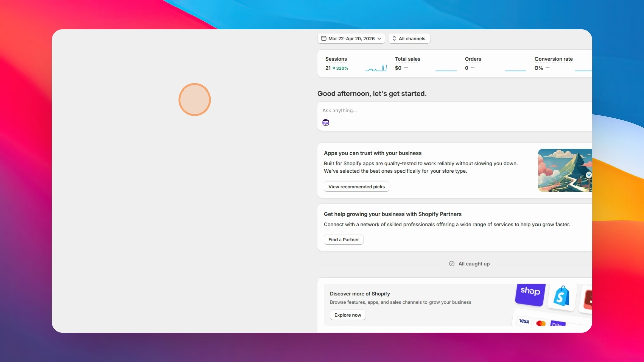Click the mountain illustration in the apps card

[565, 170]
